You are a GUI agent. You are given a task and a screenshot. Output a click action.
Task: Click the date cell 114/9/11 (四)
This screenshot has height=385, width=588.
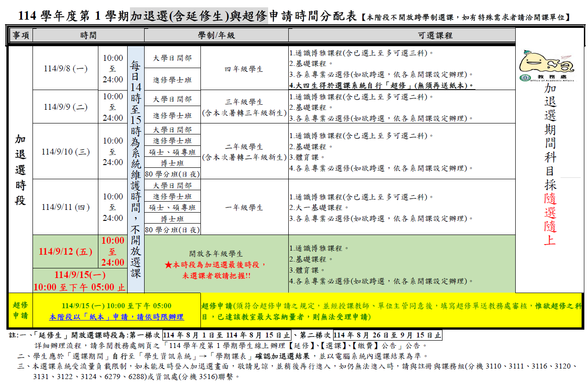65,207
